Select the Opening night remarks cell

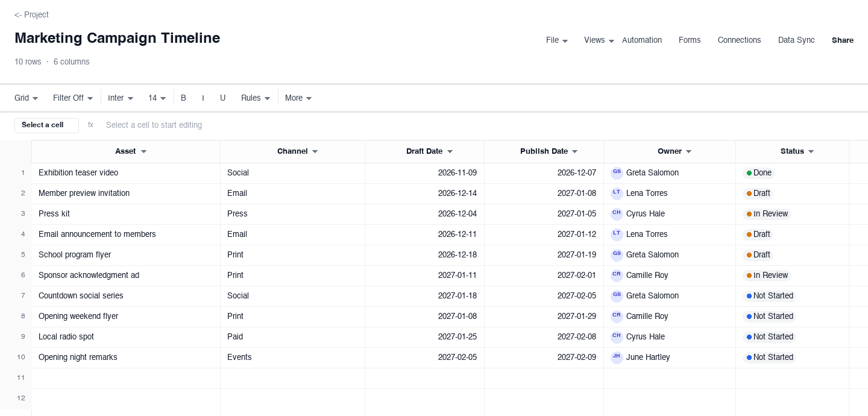(126, 358)
